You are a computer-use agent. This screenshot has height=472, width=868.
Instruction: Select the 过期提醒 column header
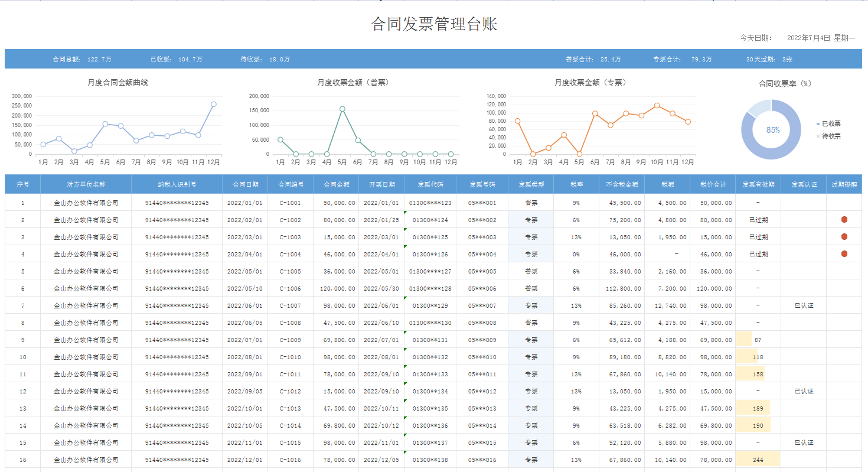844,184
